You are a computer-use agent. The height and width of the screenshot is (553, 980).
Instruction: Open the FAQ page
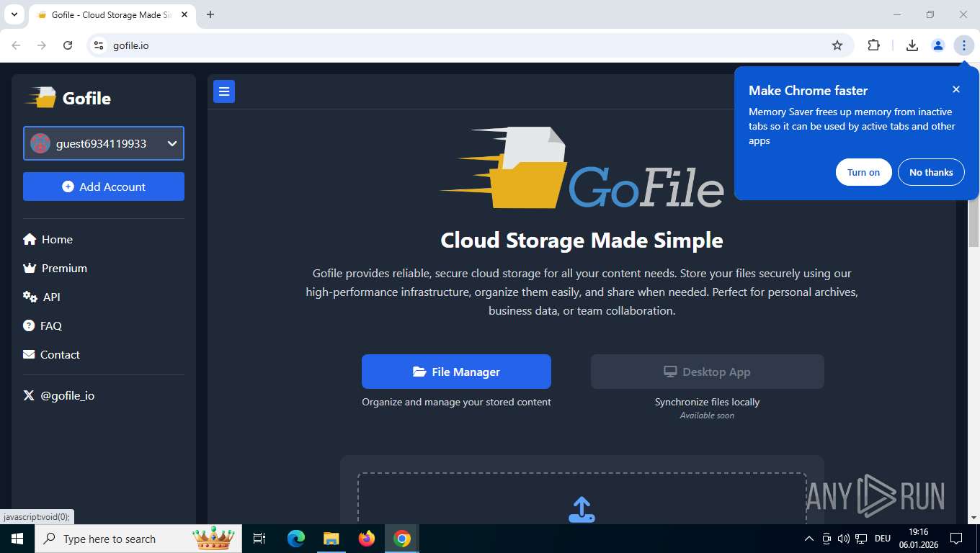pyautogui.click(x=43, y=325)
